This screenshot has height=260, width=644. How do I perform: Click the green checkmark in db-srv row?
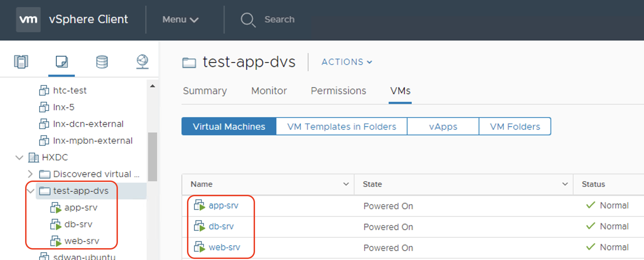[591, 226]
